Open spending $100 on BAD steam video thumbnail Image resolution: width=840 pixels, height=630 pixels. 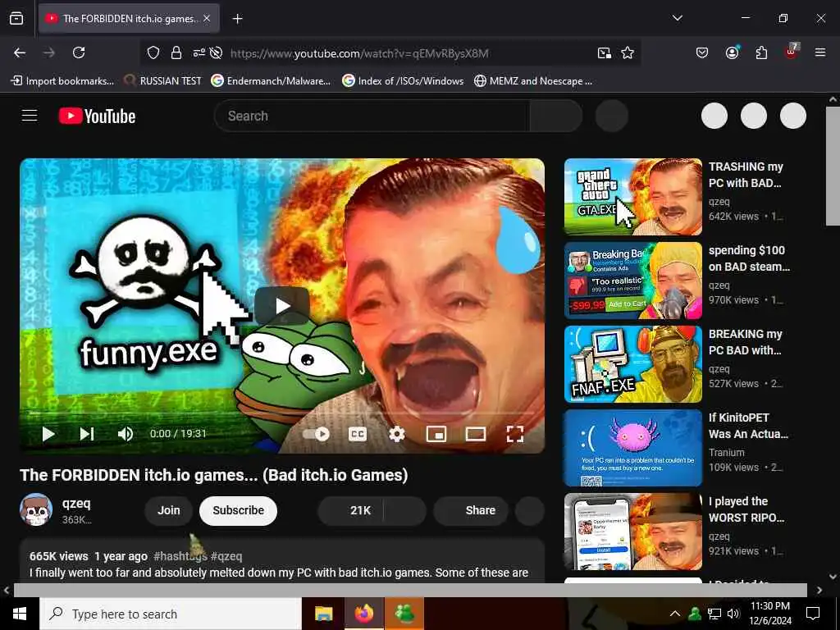(632, 281)
